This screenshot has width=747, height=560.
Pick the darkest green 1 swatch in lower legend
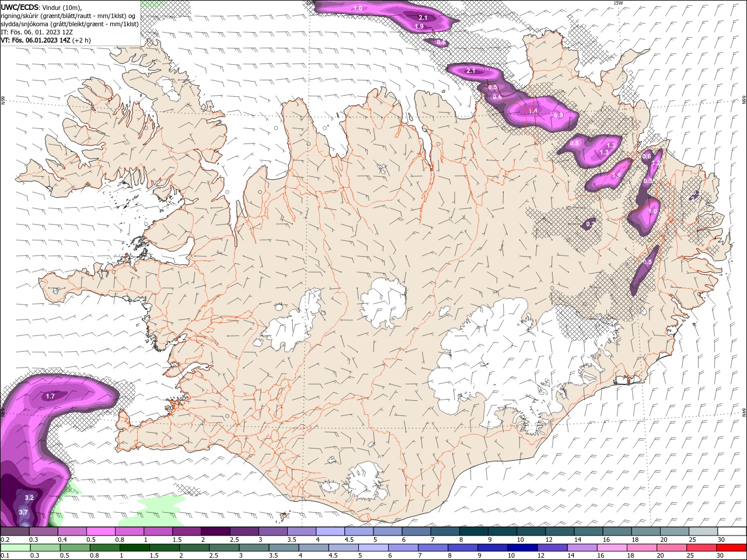135,548
